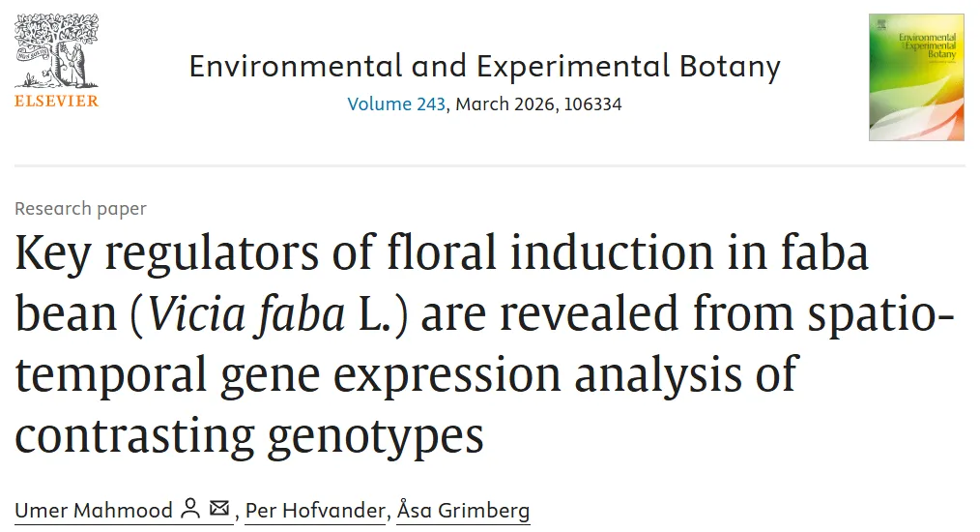Click the orange ELSEVIER wordmark
Screen dimensions: 980x532
pos(56,101)
